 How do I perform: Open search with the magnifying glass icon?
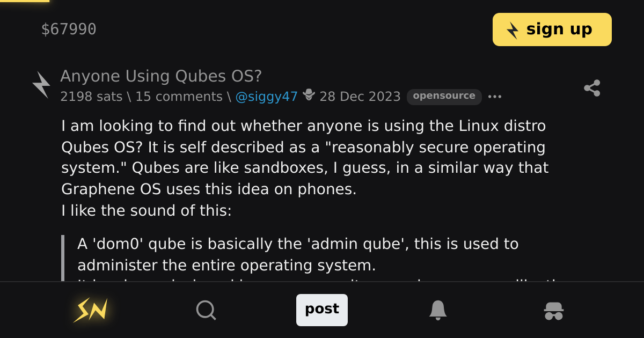click(206, 310)
